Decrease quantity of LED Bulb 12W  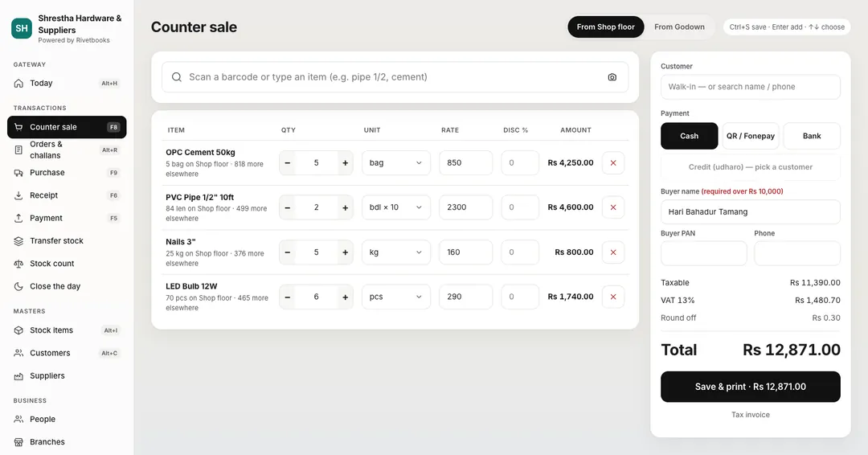pyautogui.click(x=287, y=297)
